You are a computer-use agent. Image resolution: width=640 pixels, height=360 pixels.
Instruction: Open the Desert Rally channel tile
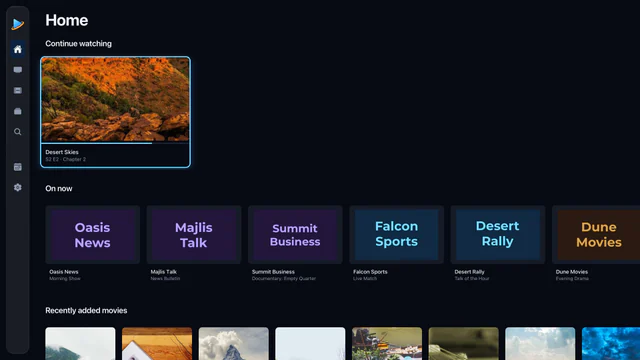tap(498, 235)
